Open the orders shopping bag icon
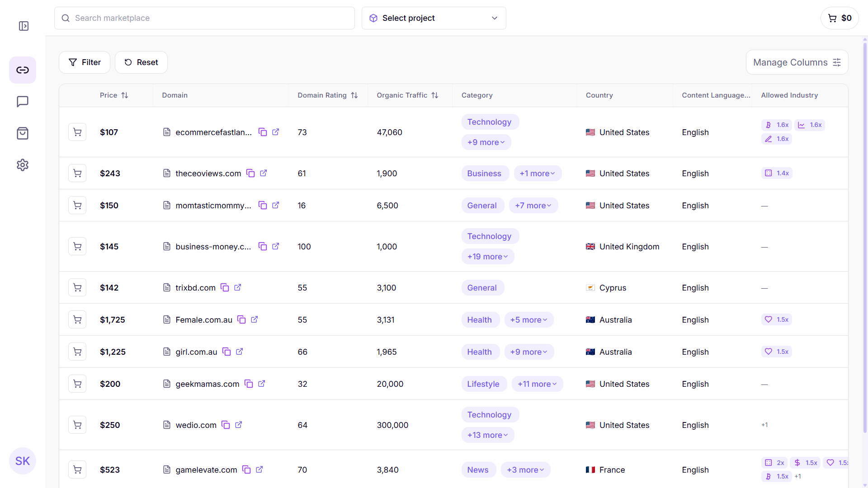Screen dimensions: 868x488 pyautogui.click(x=23, y=133)
